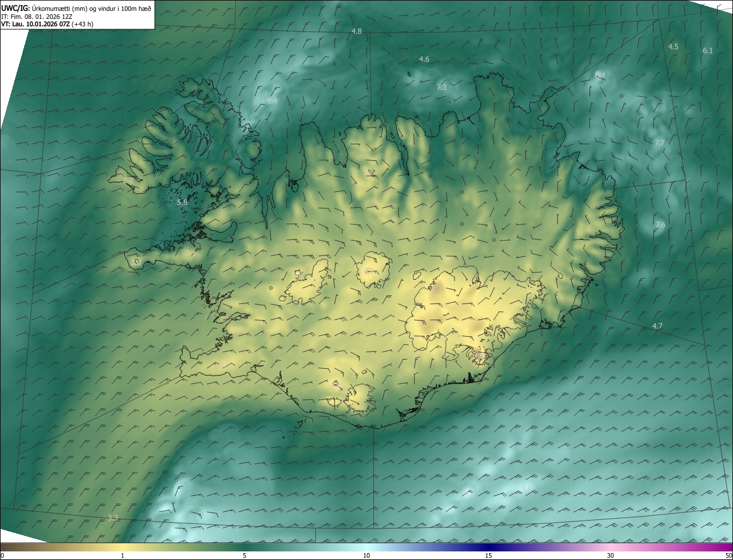The height and width of the screenshot is (560, 733).
Task: Click the 5 tick on the color scale
Action: pos(245,555)
